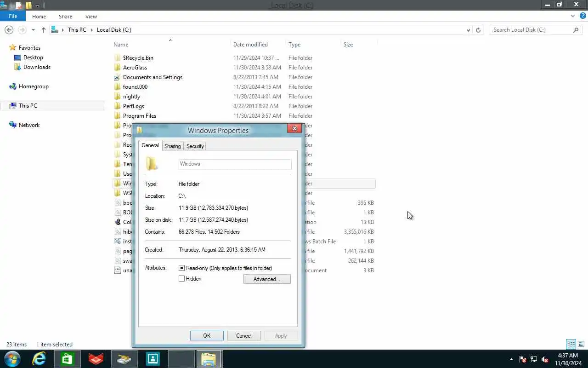Click the search magnifier icon

[x=576, y=30]
